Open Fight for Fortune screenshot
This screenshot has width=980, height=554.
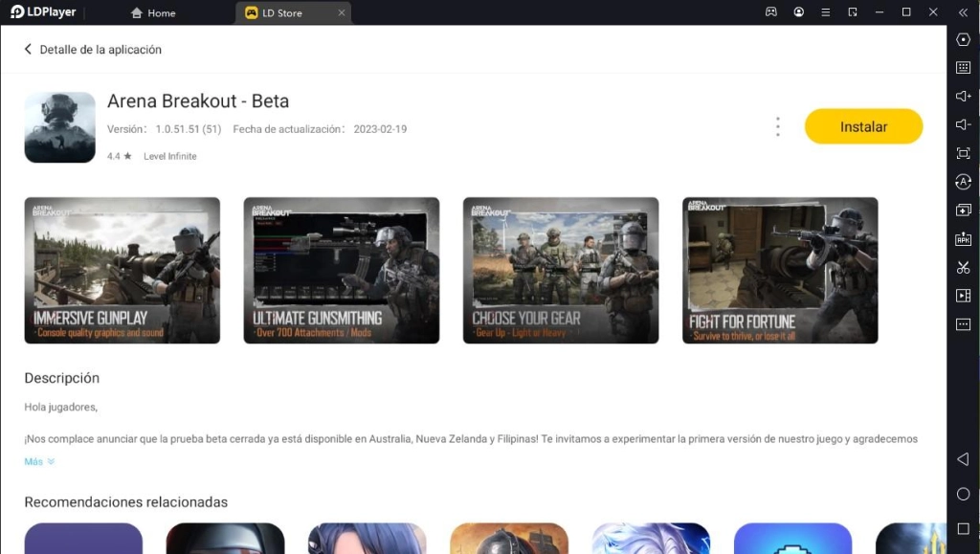780,271
